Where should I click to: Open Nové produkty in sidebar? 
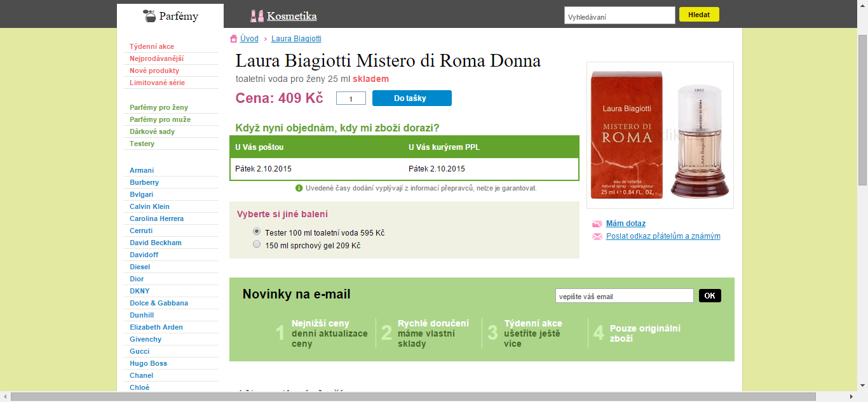[154, 70]
